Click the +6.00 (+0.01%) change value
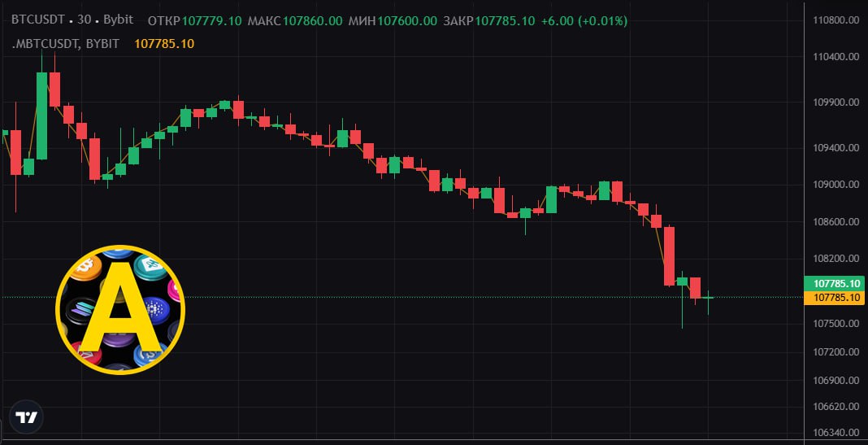Screen dimensions: 868x445 tap(584, 21)
